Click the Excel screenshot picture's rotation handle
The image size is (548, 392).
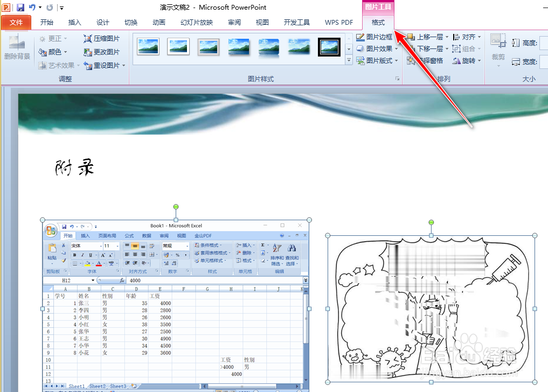tap(176, 207)
